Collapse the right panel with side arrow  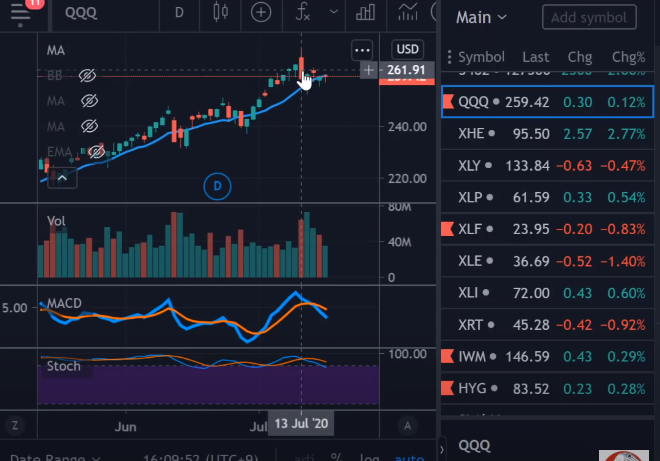pos(442,449)
